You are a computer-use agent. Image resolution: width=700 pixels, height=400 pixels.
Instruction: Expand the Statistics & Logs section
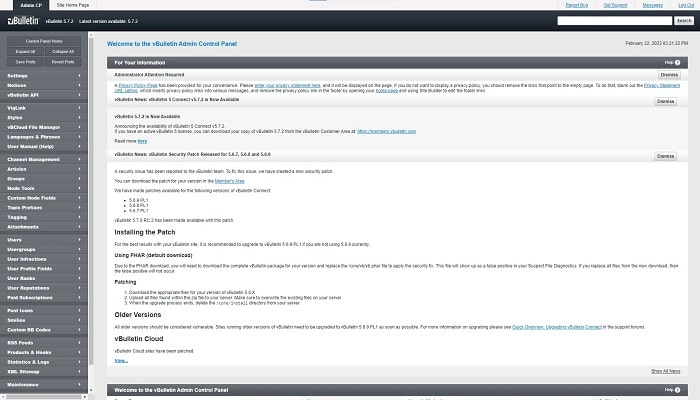44,362
